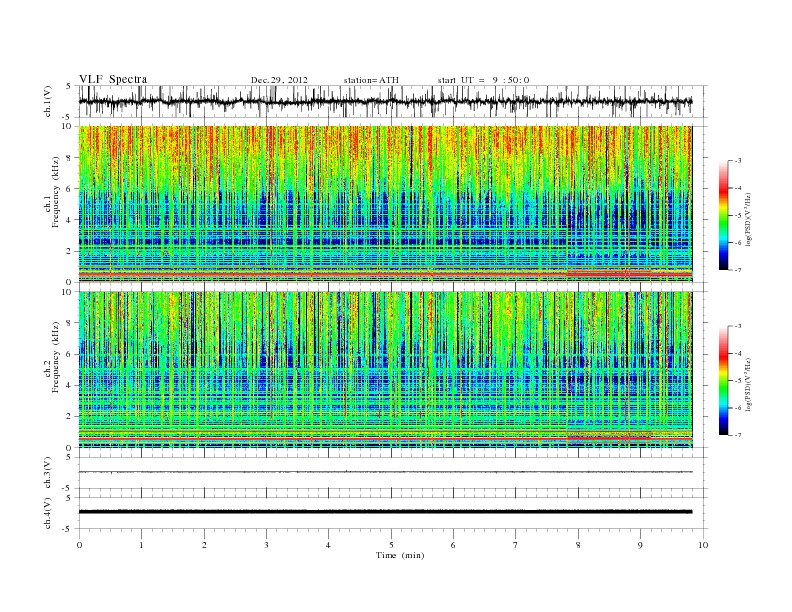
Task: Click the "6" kHz tick on the ch.2 frequency axis
Action: [70, 354]
